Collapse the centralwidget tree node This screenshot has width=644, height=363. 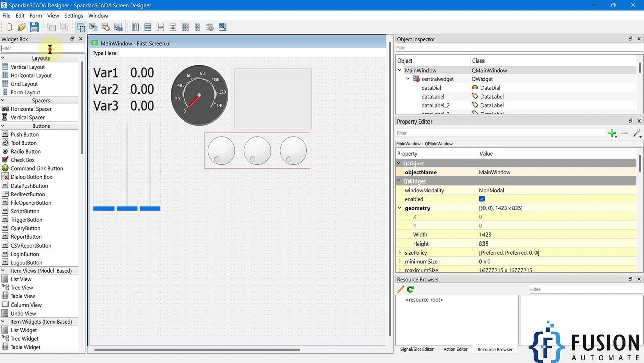(408, 79)
